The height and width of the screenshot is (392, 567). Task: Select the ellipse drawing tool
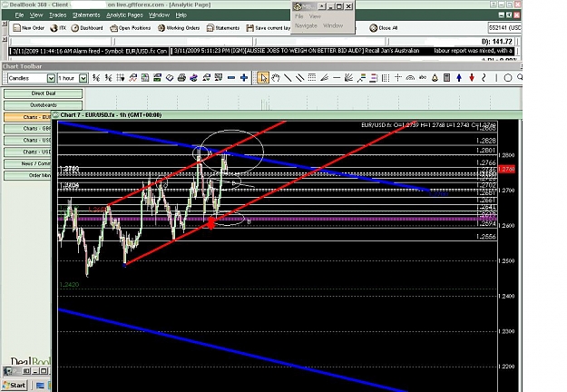pyautogui.click(x=508, y=78)
